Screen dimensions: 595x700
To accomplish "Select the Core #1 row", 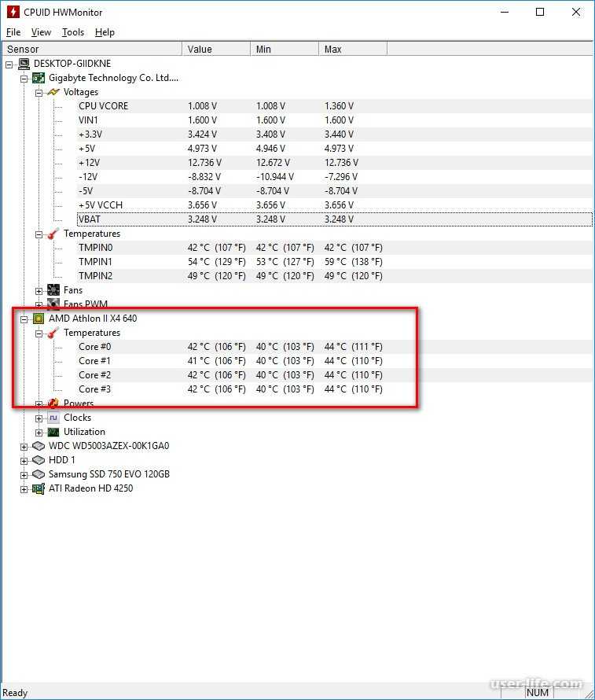I will click(335, 361).
